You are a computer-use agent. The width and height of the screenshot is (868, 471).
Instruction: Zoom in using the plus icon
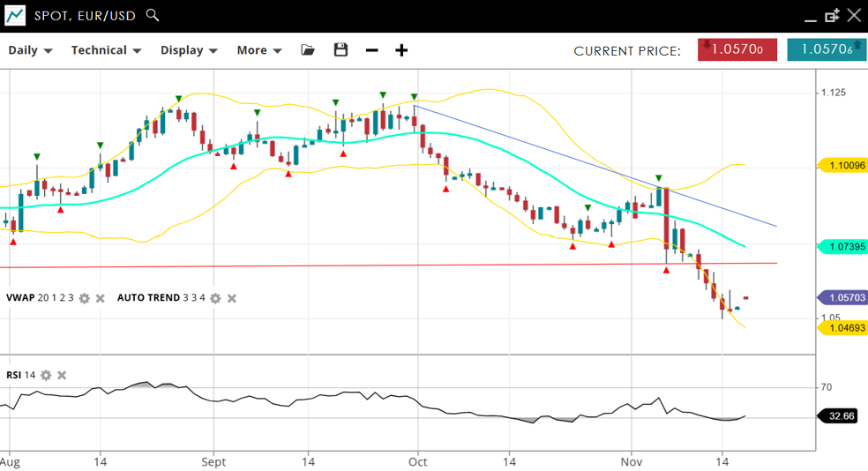point(401,50)
